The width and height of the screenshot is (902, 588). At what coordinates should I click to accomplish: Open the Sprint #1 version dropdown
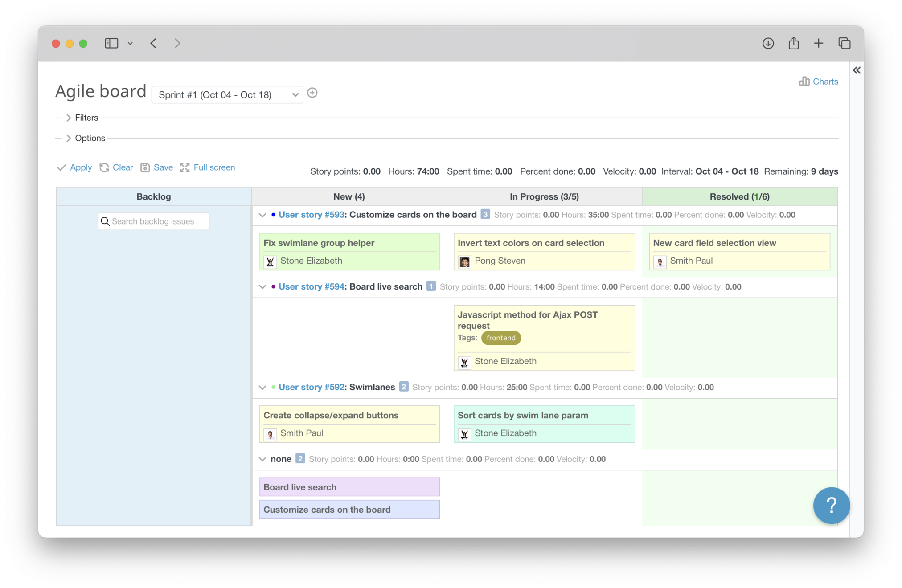point(227,95)
